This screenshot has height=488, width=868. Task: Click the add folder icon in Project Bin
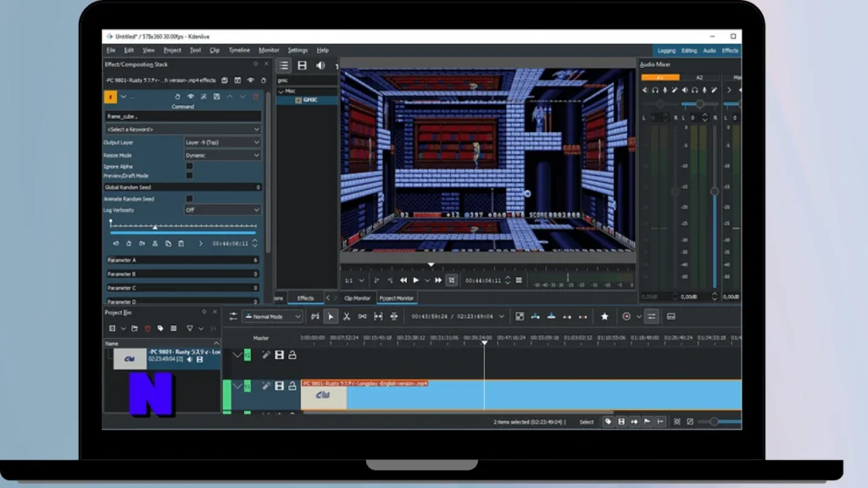tap(135, 329)
